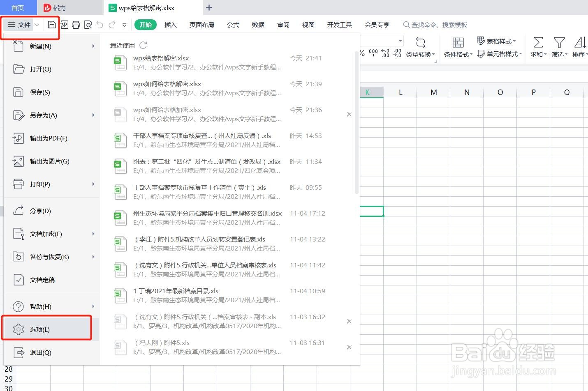The width and height of the screenshot is (588, 391).
Task: Open print preview icon in quick toolbar
Action: [x=88, y=25]
